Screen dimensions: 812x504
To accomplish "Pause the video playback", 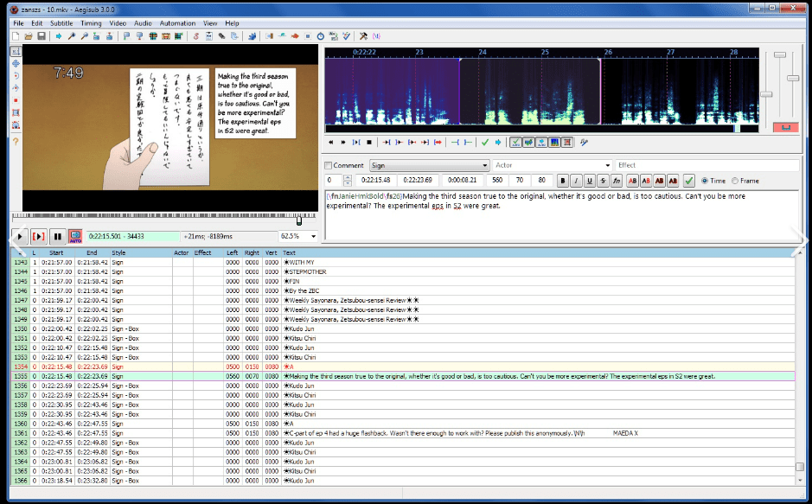I will point(57,236).
